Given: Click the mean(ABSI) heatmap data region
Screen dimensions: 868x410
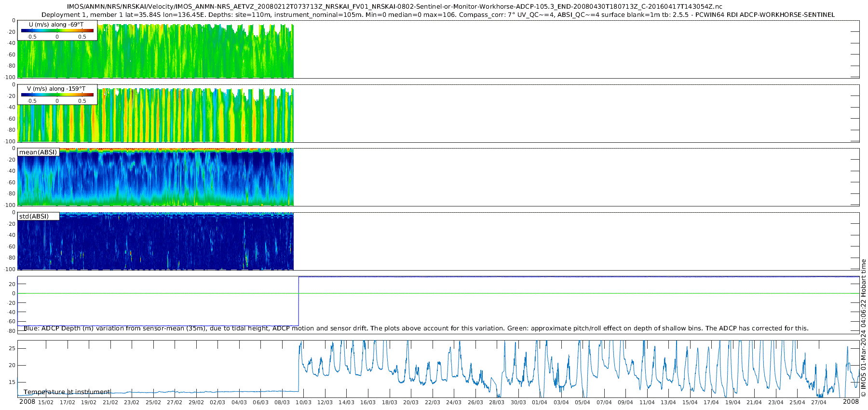Looking at the screenshot, I should pos(155,177).
